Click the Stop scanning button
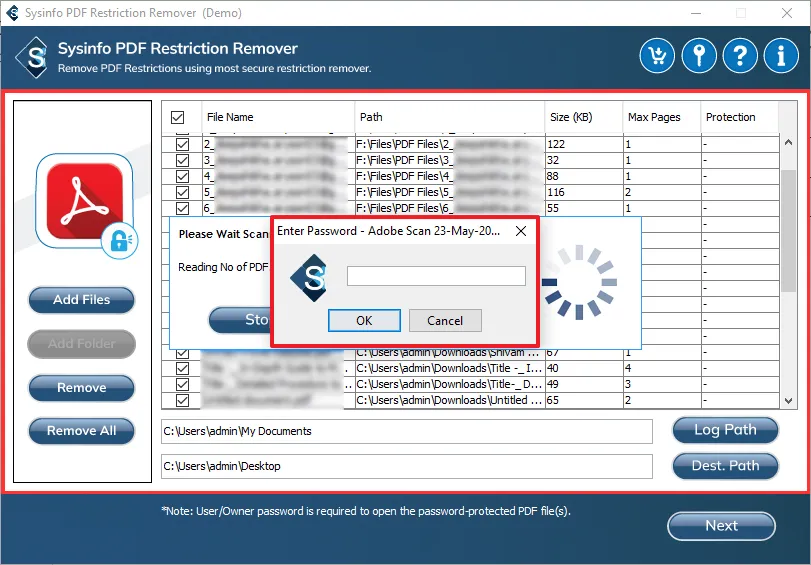The width and height of the screenshot is (811, 565). (239, 320)
